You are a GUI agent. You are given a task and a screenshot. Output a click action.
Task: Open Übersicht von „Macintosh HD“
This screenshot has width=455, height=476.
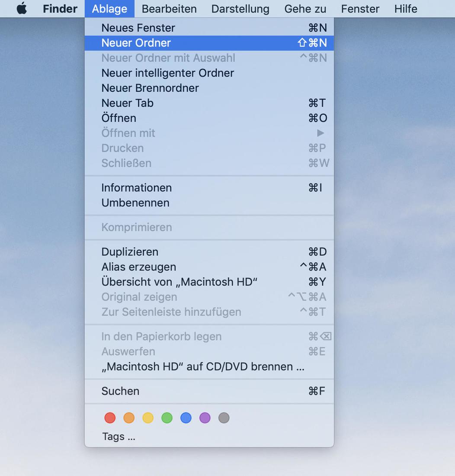(x=209, y=282)
